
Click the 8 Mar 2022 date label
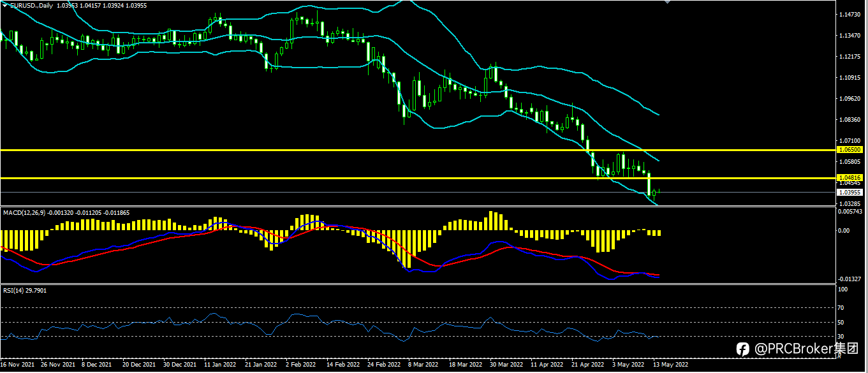coord(423,365)
